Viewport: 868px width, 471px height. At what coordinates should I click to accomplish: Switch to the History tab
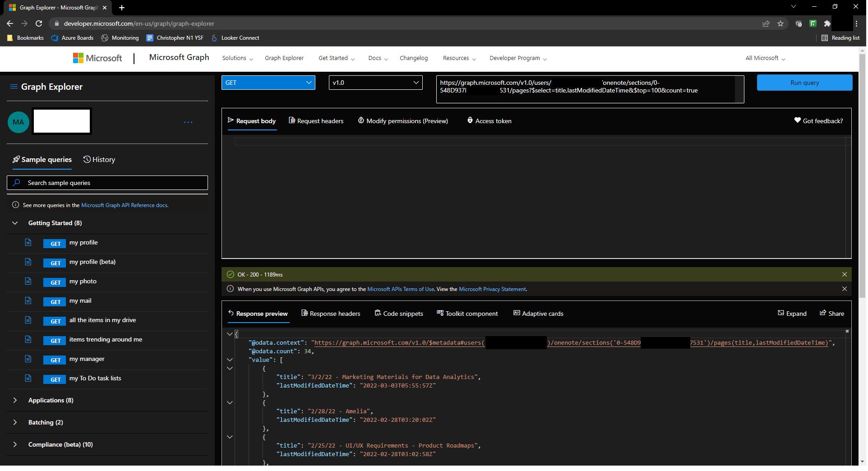click(x=99, y=160)
